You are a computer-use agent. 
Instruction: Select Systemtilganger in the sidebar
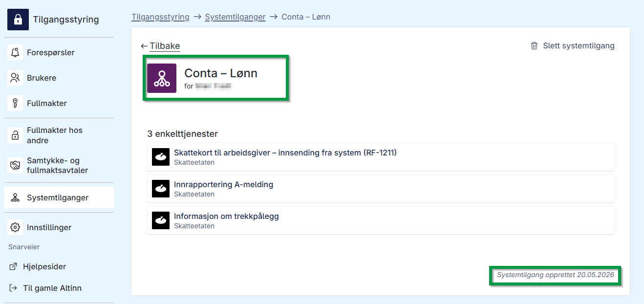pos(59,198)
